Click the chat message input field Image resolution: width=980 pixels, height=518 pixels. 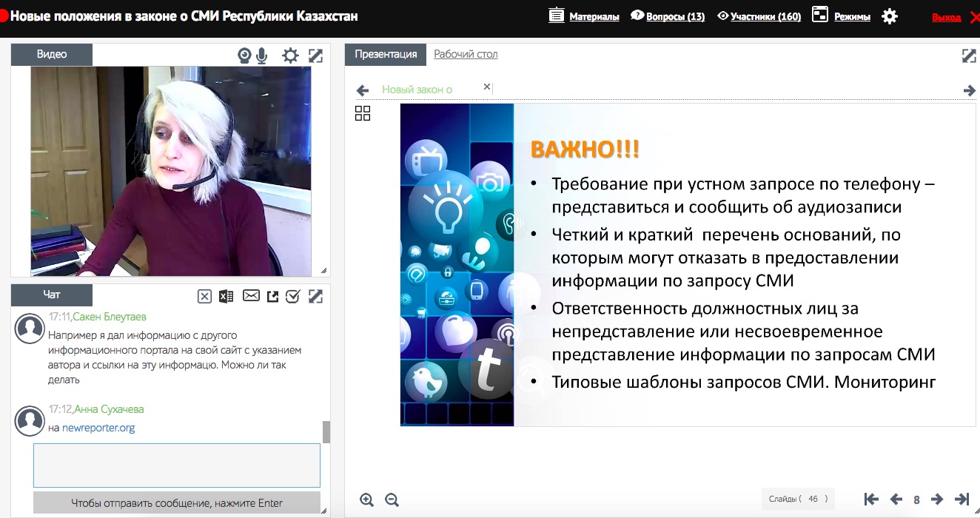pos(177,465)
